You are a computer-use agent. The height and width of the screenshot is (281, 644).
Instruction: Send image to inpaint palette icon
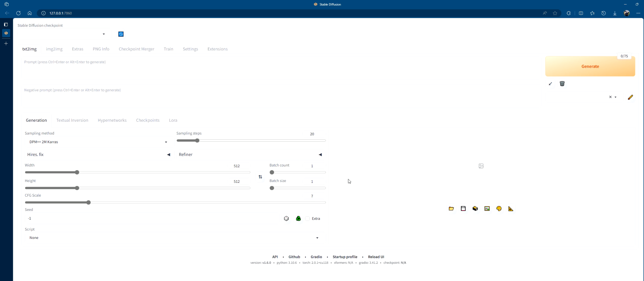click(499, 209)
